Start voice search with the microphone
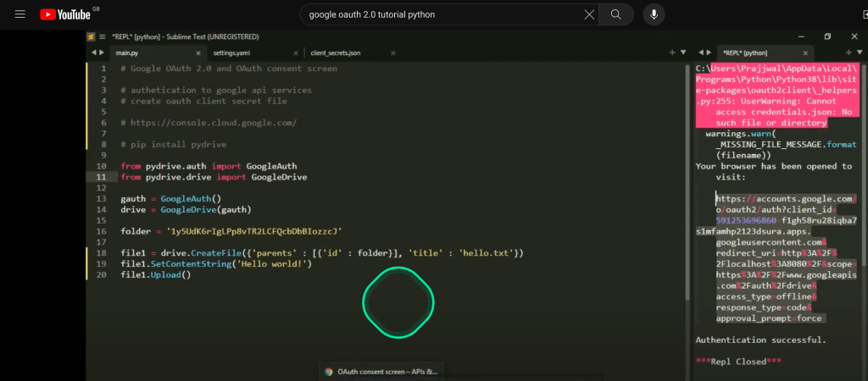The height and width of the screenshot is (381, 868). 654,14
